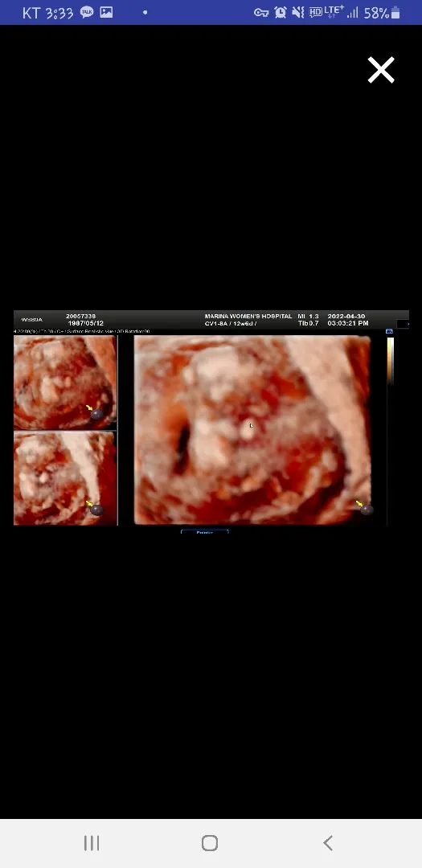422x868 pixels.
Task: Click the light-source orb in bottom thumbnail
Action: 97,510
